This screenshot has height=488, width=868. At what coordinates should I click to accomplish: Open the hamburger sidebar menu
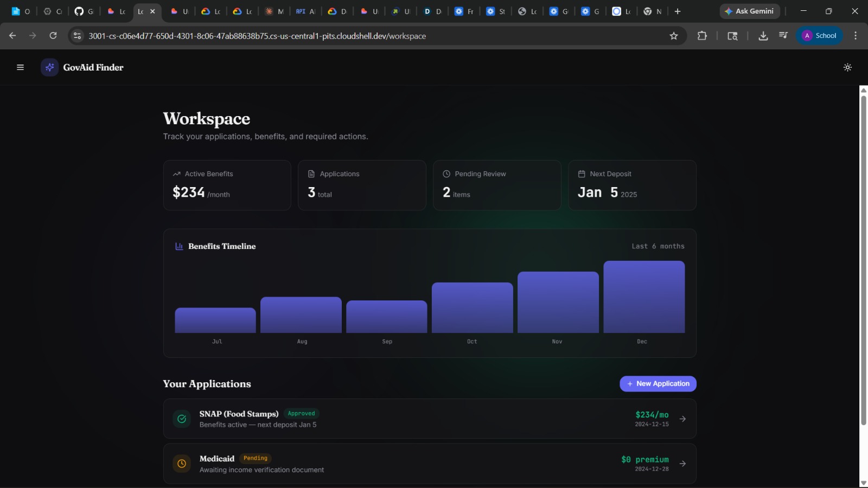[x=20, y=67]
